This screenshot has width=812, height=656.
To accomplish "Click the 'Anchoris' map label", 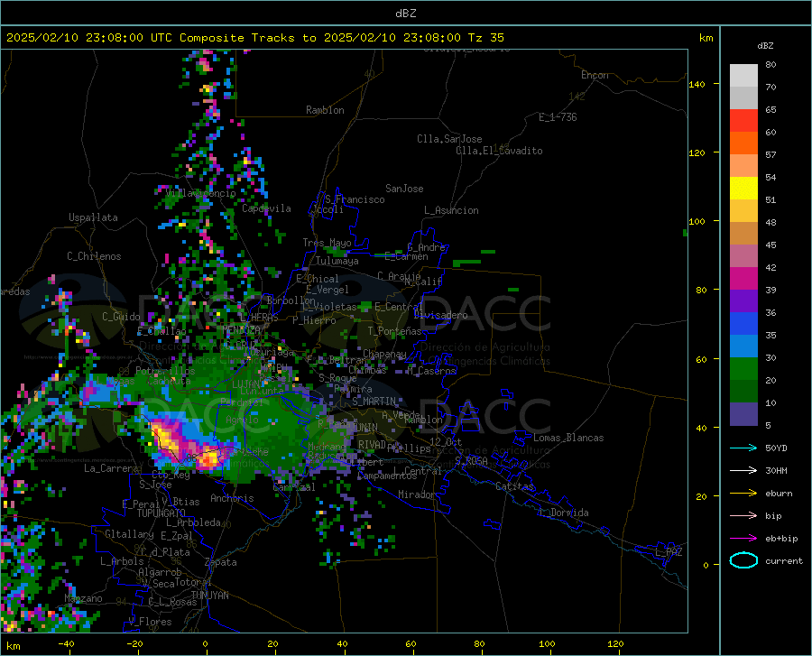I will 232,498.
